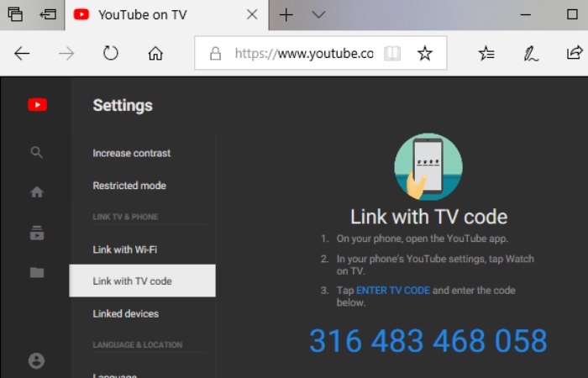Viewport: 588px width, 378px height.
Task: Open YouTube search from sidebar magnifier
Action: [x=36, y=152]
